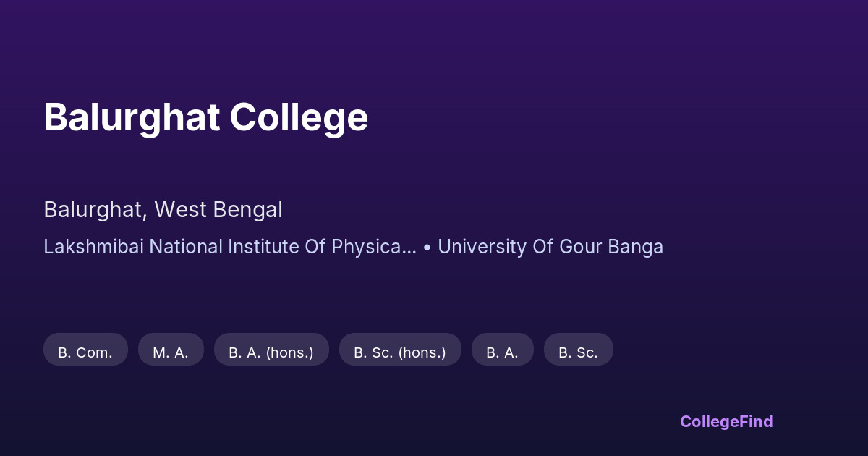Image resolution: width=868 pixels, height=456 pixels.
Task: Choose the M. A. course pill
Action: [171, 352]
